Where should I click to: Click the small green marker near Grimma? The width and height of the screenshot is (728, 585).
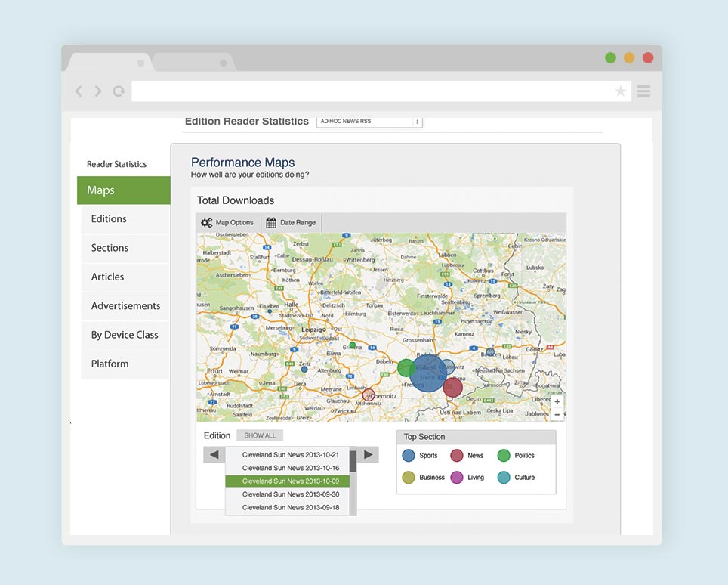[x=353, y=345]
